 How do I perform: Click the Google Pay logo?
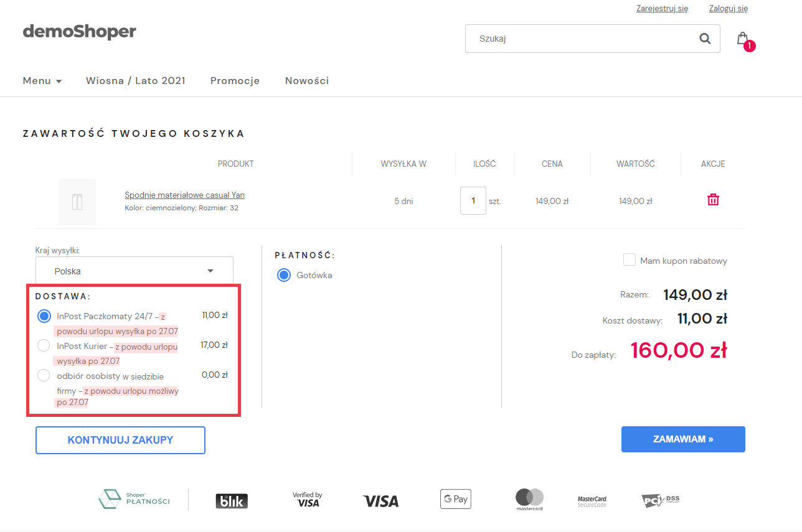pyautogui.click(x=455, y=499)
